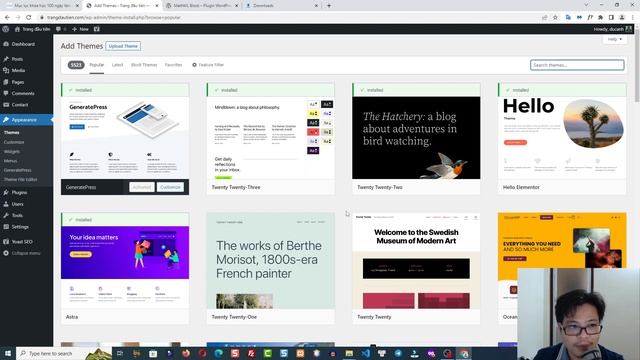Open the Trang đầu tiên site home link
The width and height of the screenshot is (640, 360).
32,29
